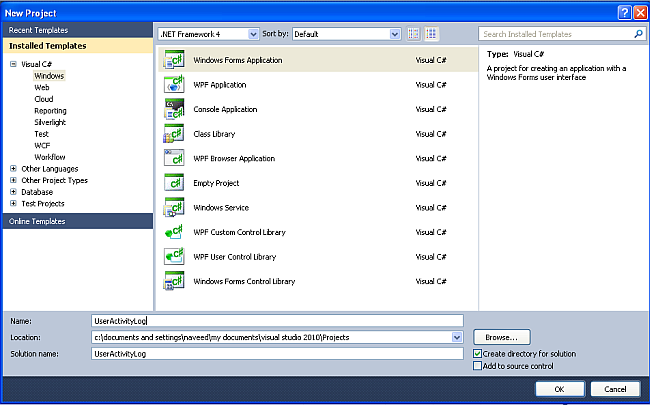The image size is (650, 405).
Task: Click the Visual C# tree label
Action: coord(36,64)
